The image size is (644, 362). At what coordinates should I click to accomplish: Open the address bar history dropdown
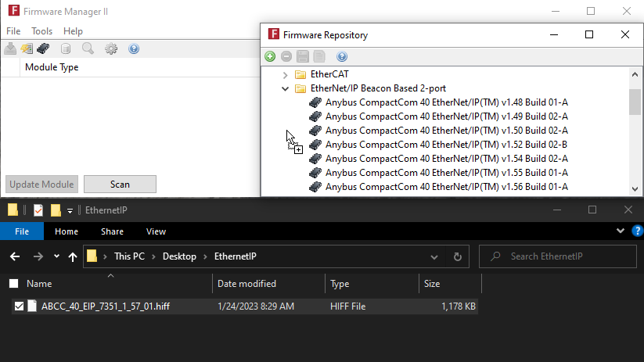(434, 257)
